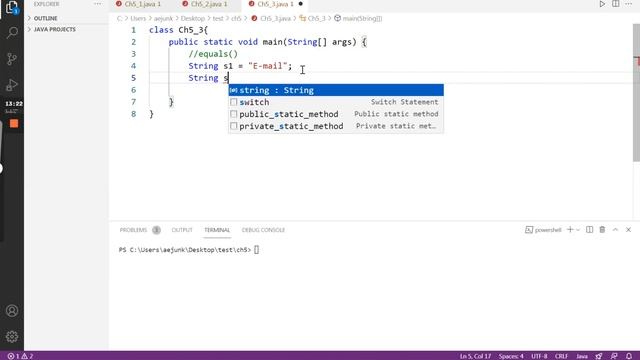Add a new terminal with the plus icon
Image resolution: width=640 pixels, height=360 pixels.
click(x=570, y=230)
